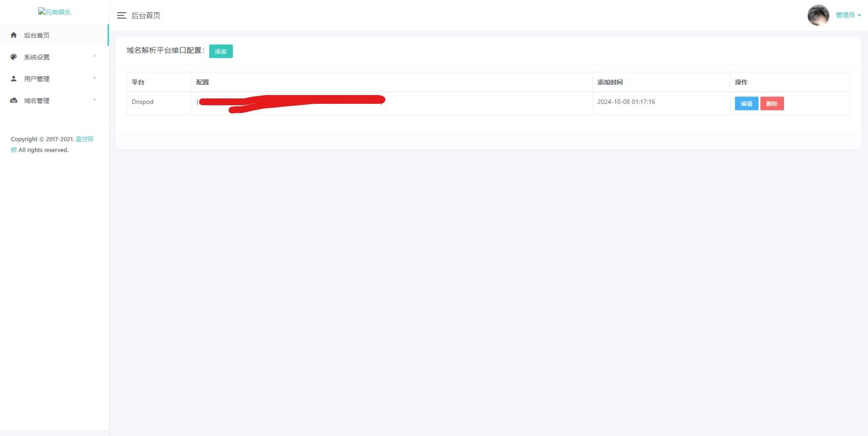Click the red 删除 button
The height and width of the screenshot is (436, 868).
(772, 103)
